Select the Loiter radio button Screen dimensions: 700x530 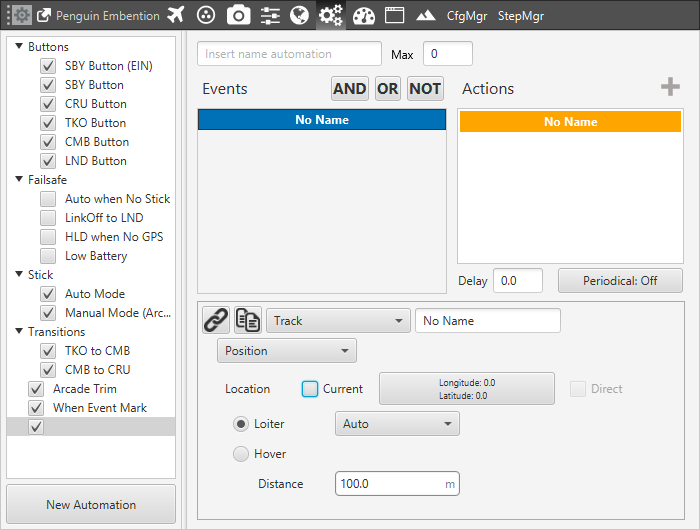click(x=241, y=424)
